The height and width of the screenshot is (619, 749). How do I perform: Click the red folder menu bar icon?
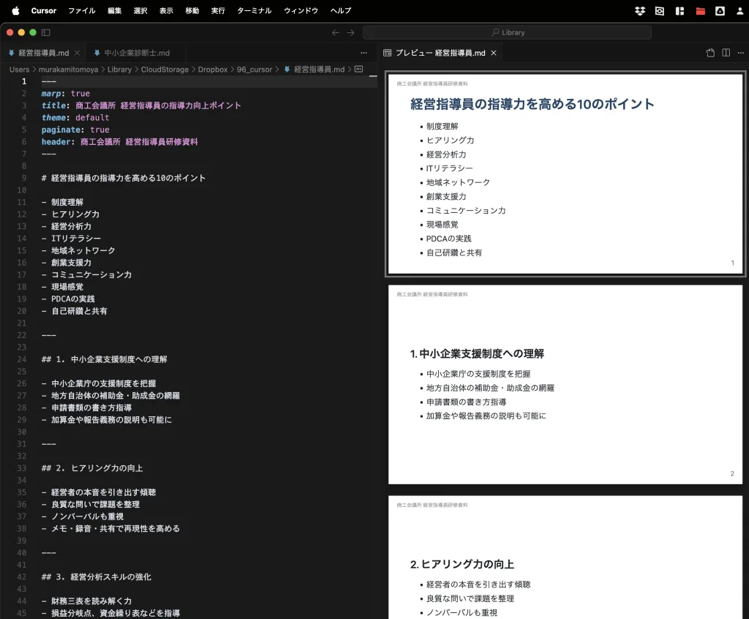700,11
